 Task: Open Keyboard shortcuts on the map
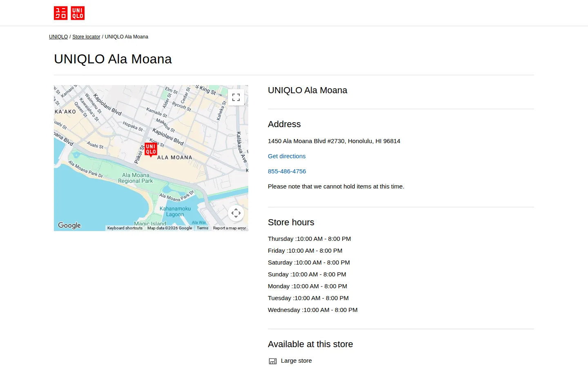(125, 228)
